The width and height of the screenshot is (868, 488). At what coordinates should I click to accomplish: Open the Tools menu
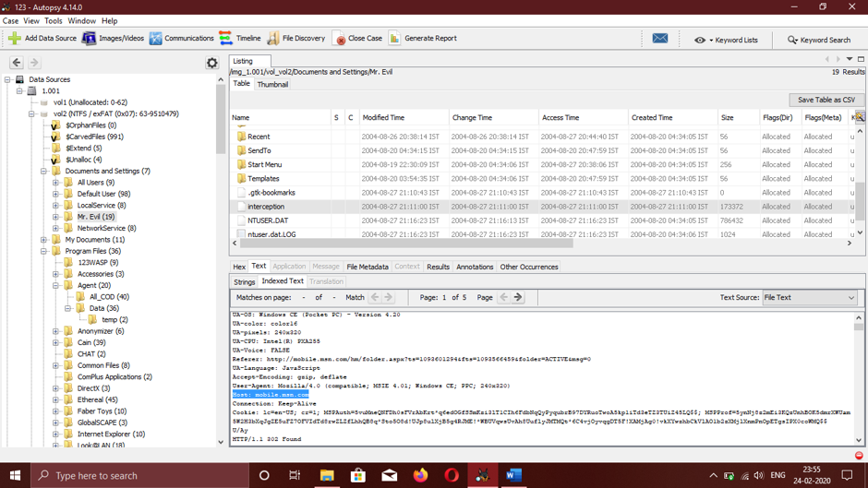point(54,20)
